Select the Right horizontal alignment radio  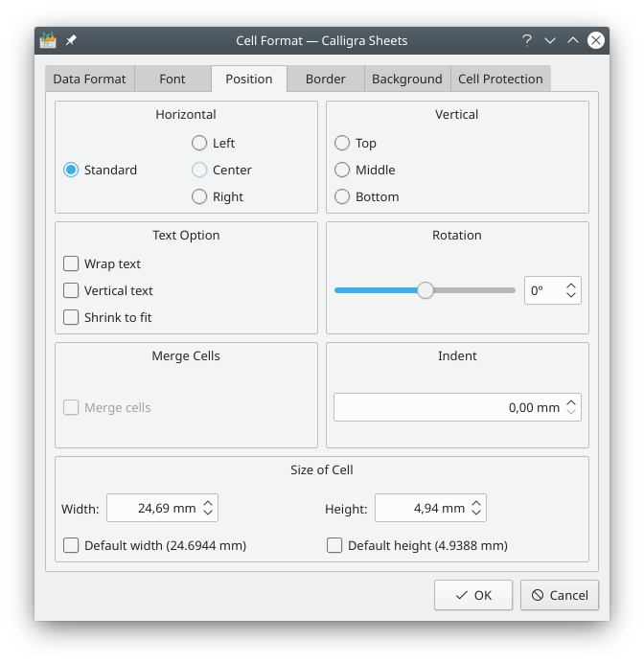pyautogui.click(x=199, y=196)
